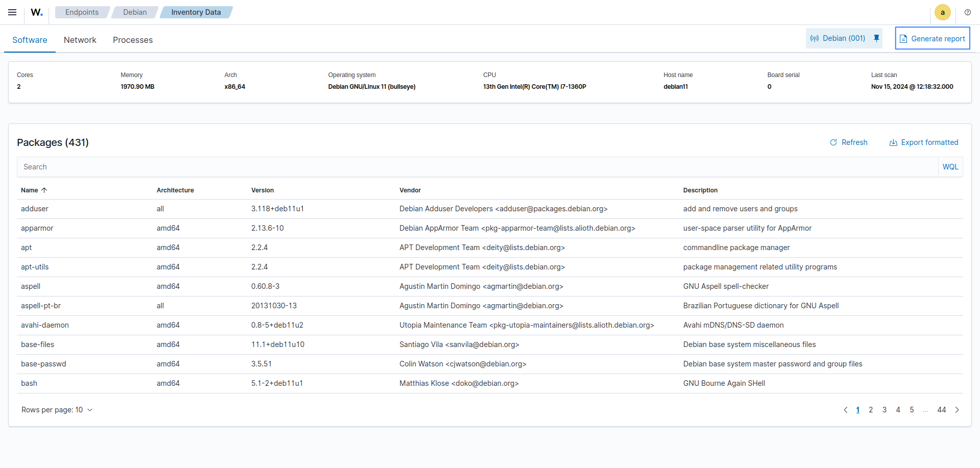Sort by Description column header

[700, 190]
